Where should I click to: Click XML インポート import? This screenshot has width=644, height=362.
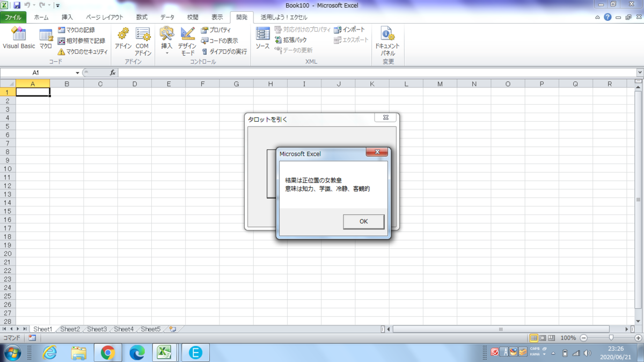click(349, 30)
